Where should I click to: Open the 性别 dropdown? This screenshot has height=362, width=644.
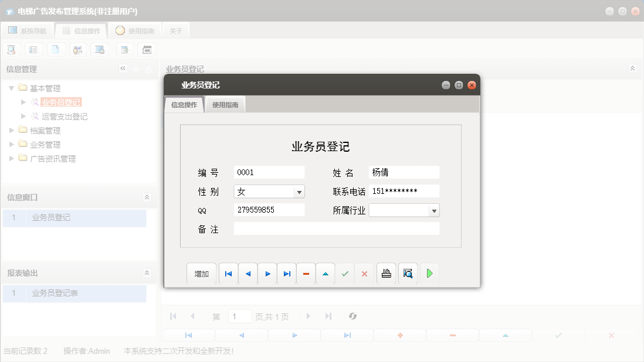(299, 191)
